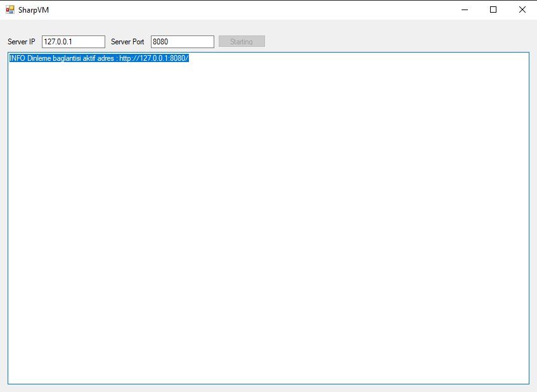Image resolution: width=537 pixels, height=392 pixels.
Task: Close the SharpVM window
Action: [522, 9]
